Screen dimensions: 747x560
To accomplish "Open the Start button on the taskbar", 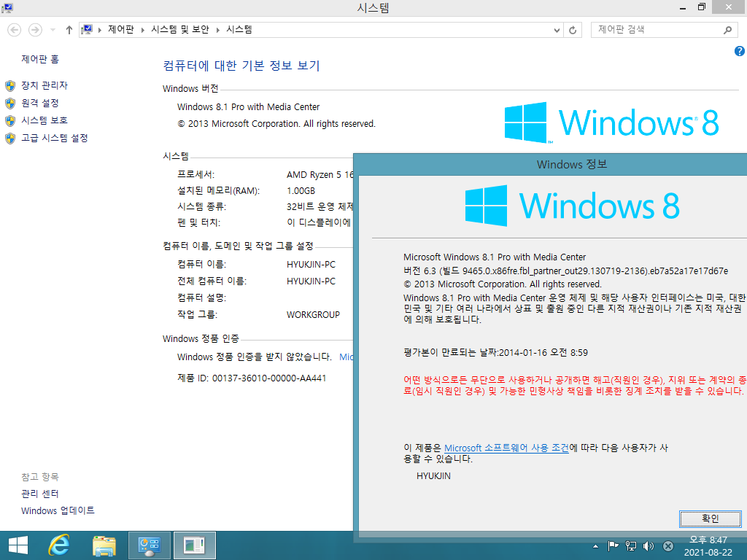I will point(18,545).
